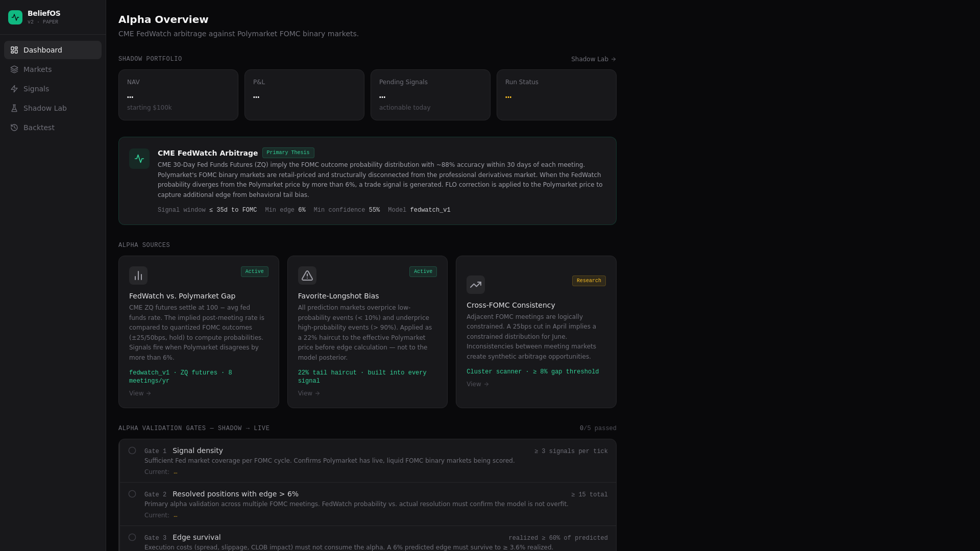Click the Cross-FOMC Consistency title

click(x=510, y=305)
